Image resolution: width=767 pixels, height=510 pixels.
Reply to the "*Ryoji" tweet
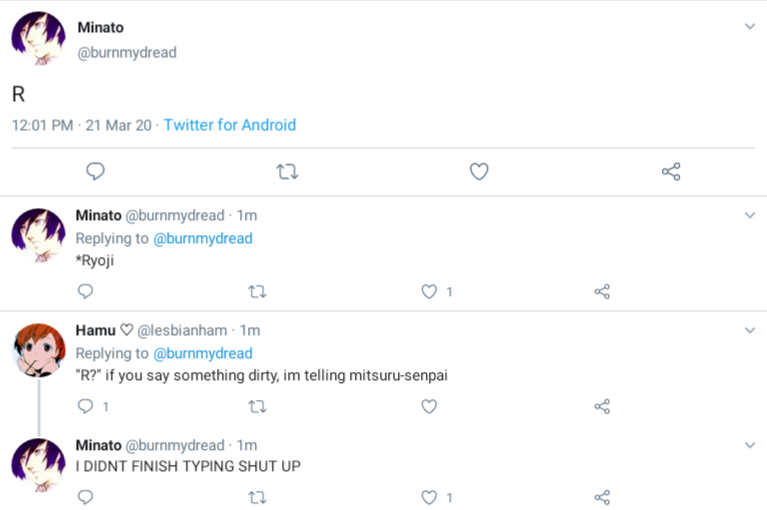coord(86,292)
